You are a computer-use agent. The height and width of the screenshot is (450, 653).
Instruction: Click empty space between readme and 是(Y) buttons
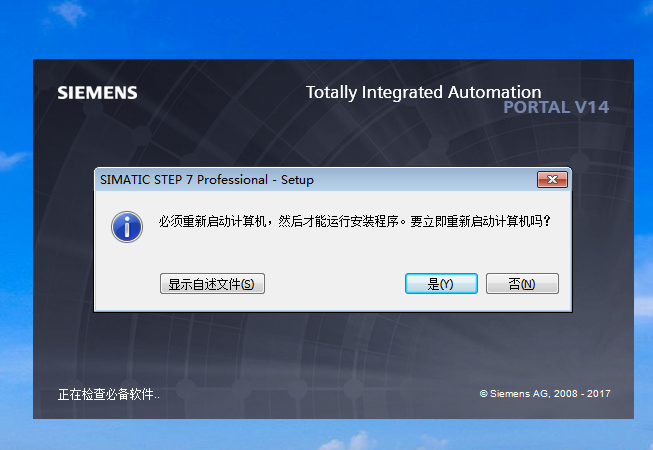point(335,284)
